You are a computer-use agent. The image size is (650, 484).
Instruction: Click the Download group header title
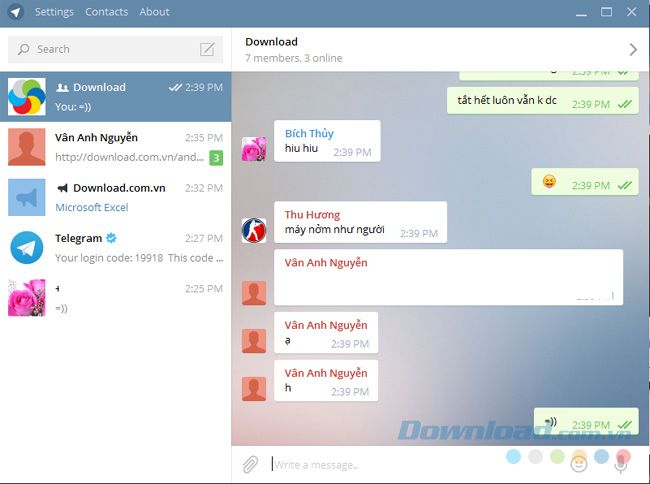click(x=271, y=42)
